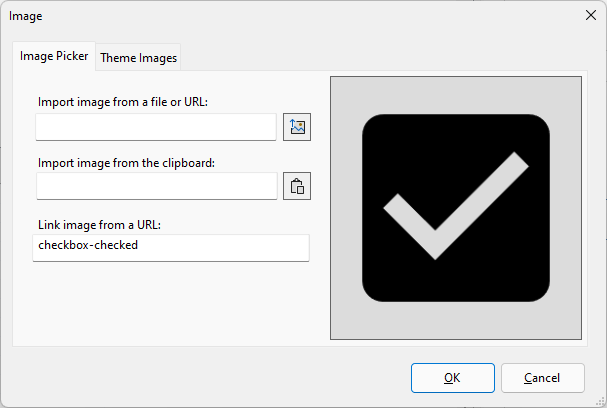Switch to the Theme Images tab
The image size is (607, 408).
[138, 58]
